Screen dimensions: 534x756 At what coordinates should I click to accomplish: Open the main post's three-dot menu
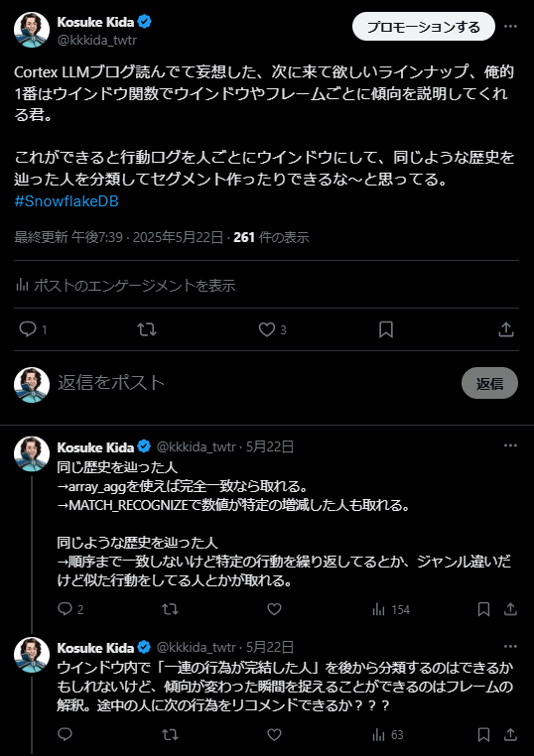click(510, 26)
